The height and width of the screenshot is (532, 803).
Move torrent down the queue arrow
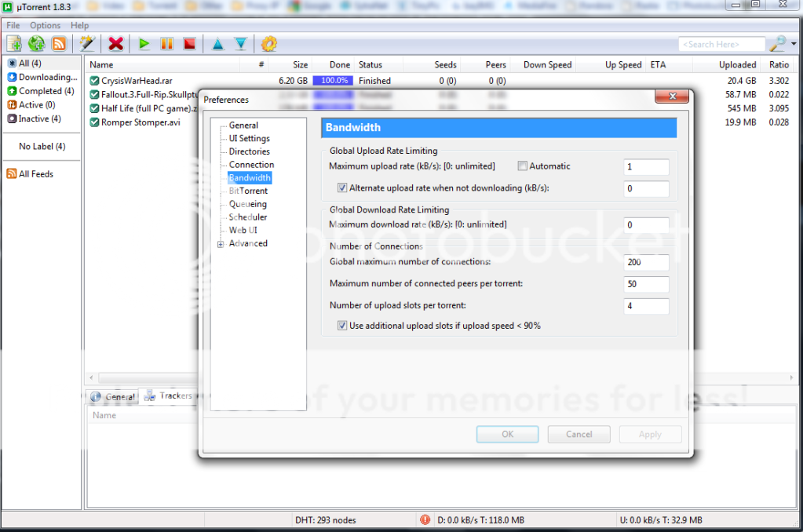tap(241, 44)
